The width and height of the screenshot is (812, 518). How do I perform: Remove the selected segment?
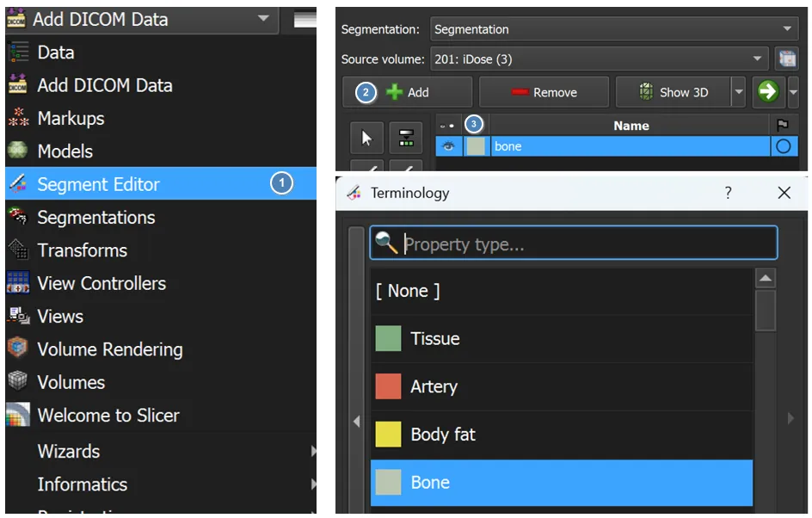tap(544, 92)
